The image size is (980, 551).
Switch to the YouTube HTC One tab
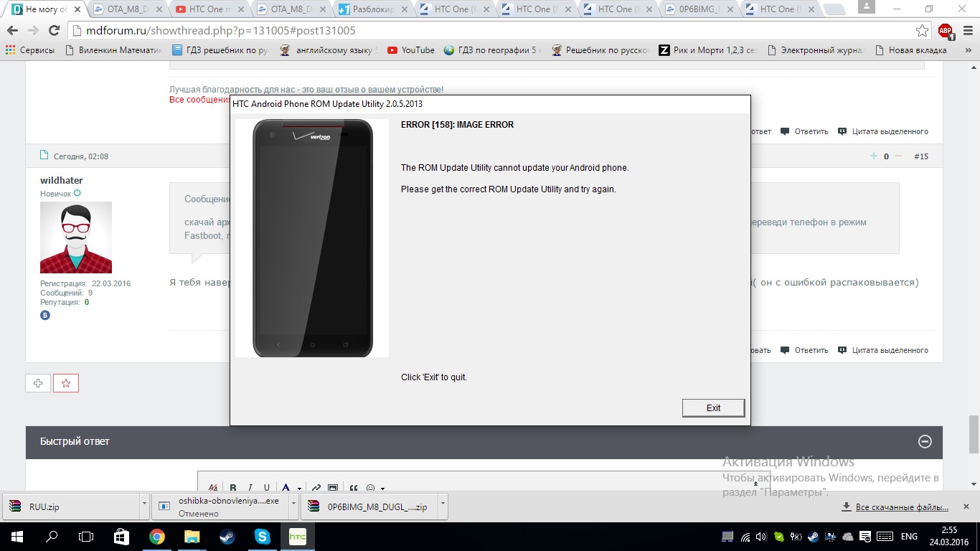(x=209, y=9)
